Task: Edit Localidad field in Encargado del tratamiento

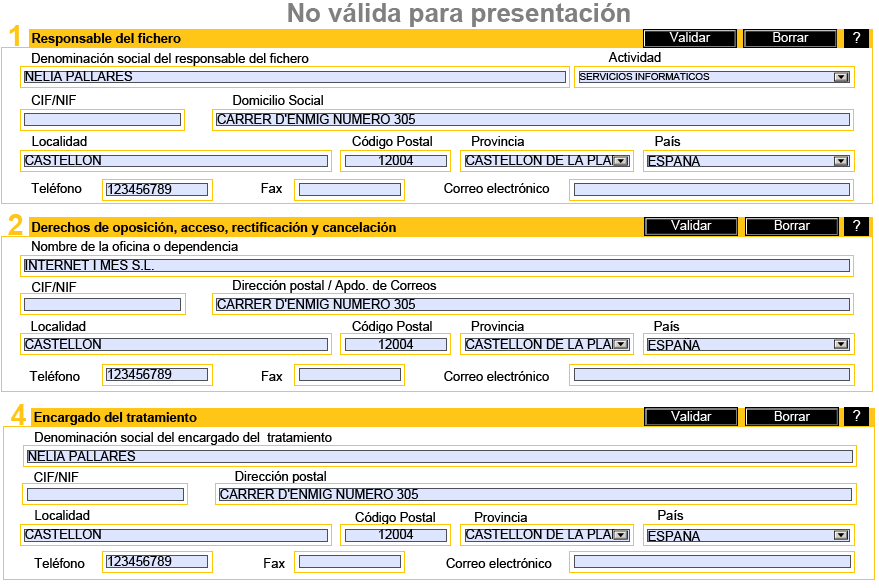Action: [176, 535]
